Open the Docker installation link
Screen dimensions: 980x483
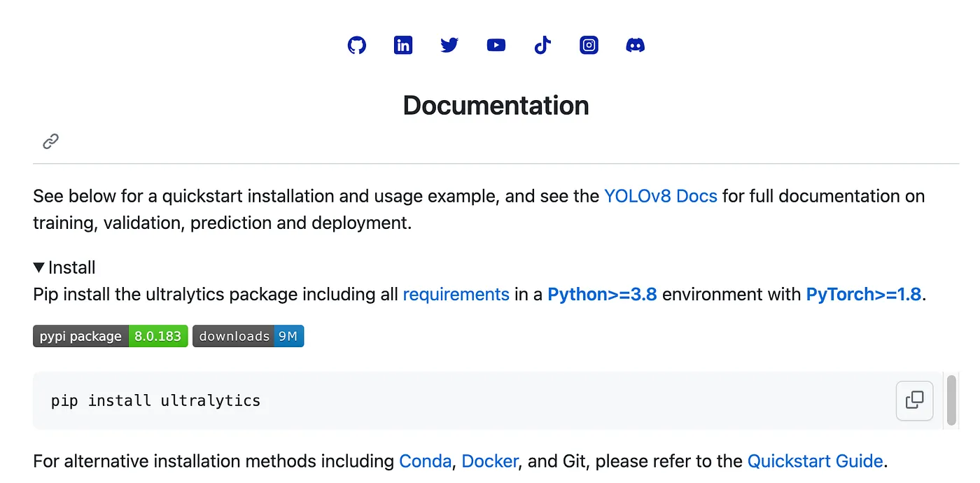pos(489,461)
